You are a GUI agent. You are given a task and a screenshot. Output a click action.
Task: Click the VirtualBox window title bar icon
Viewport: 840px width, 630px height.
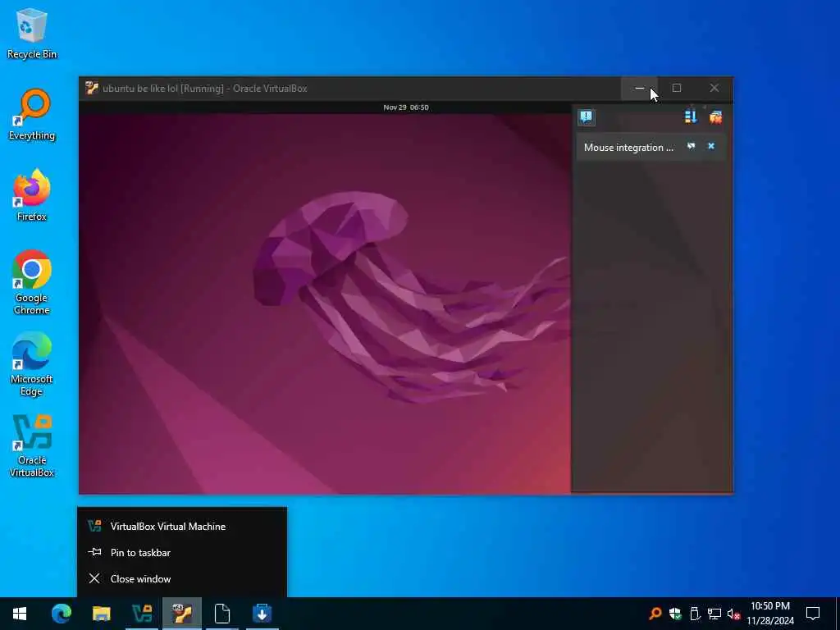tap(92, 89)
